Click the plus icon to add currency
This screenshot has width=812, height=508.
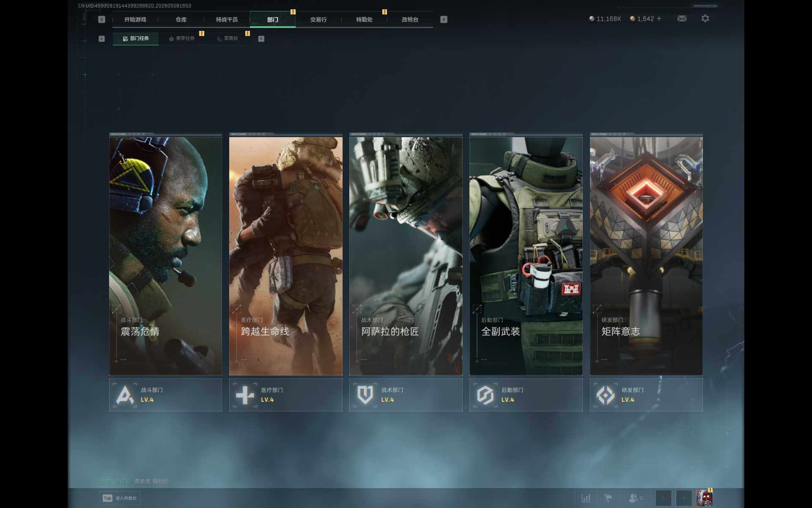click(x=659, y=19)
